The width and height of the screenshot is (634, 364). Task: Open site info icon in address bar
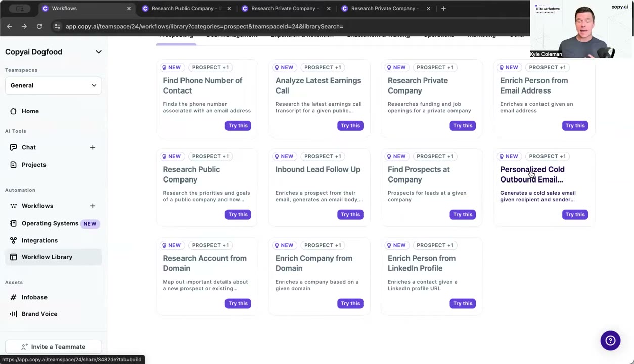[57, 26]
